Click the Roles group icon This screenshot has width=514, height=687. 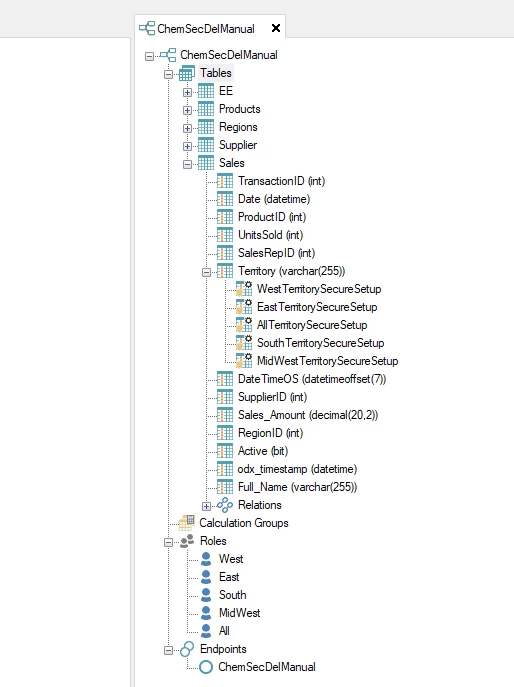point(187,541)
